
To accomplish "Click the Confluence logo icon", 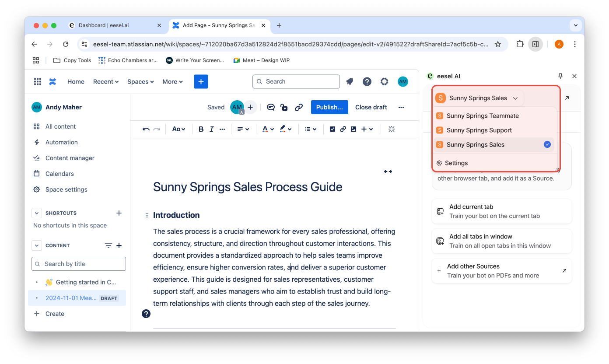I will 52,81.
